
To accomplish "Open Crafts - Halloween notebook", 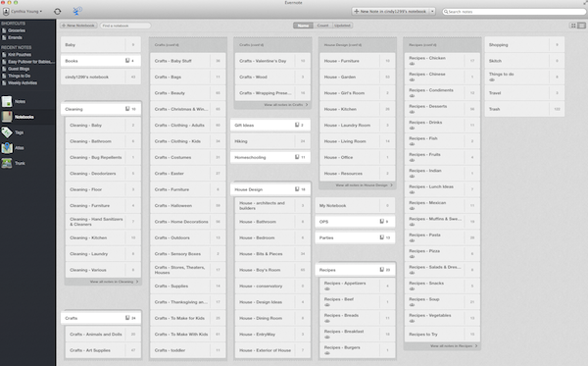I will point(188,206).
